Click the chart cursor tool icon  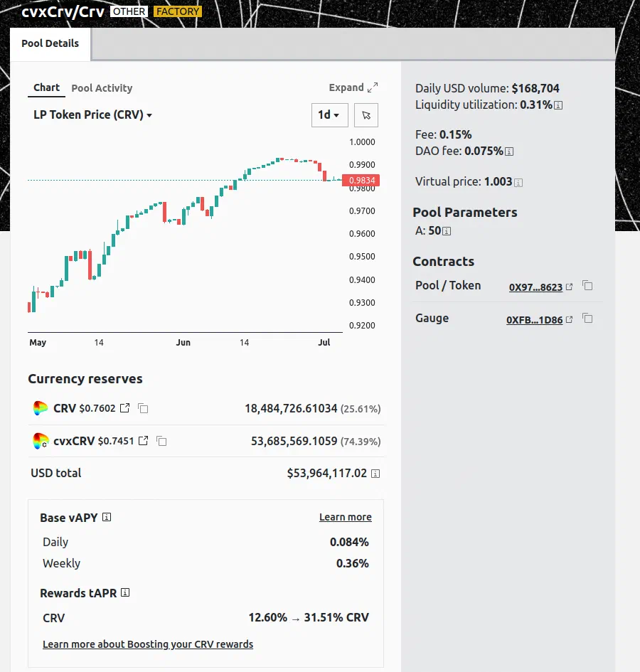[x=366, y=115]
